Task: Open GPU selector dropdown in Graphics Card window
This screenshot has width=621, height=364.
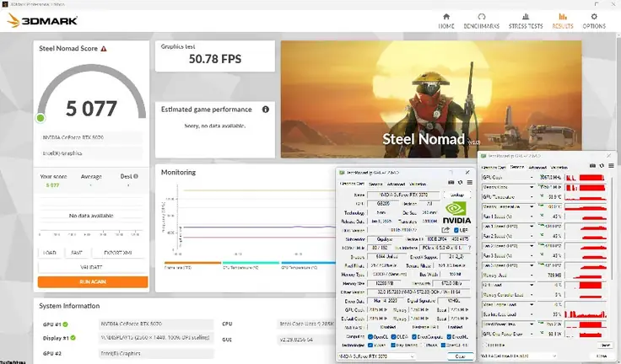Action: (376, 356)
